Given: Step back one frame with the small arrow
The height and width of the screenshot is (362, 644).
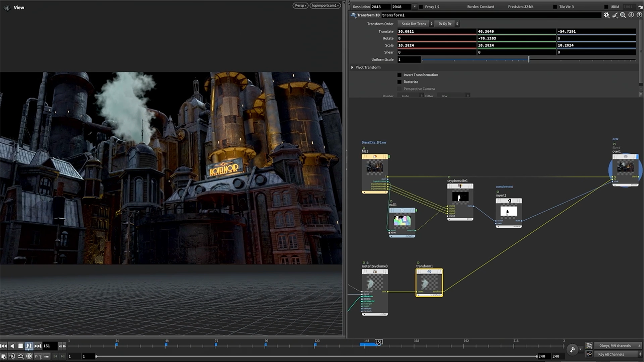Looking at the screenshot, I should click(x=60, y=346).
